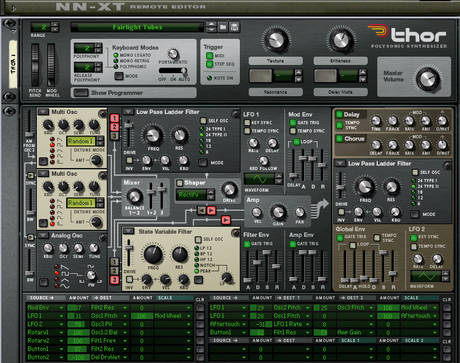Viewport: 460px width, 363px height.
Task: Open slot 1 Multi Osc type dropdown
Action: click(x=42, y=112)
